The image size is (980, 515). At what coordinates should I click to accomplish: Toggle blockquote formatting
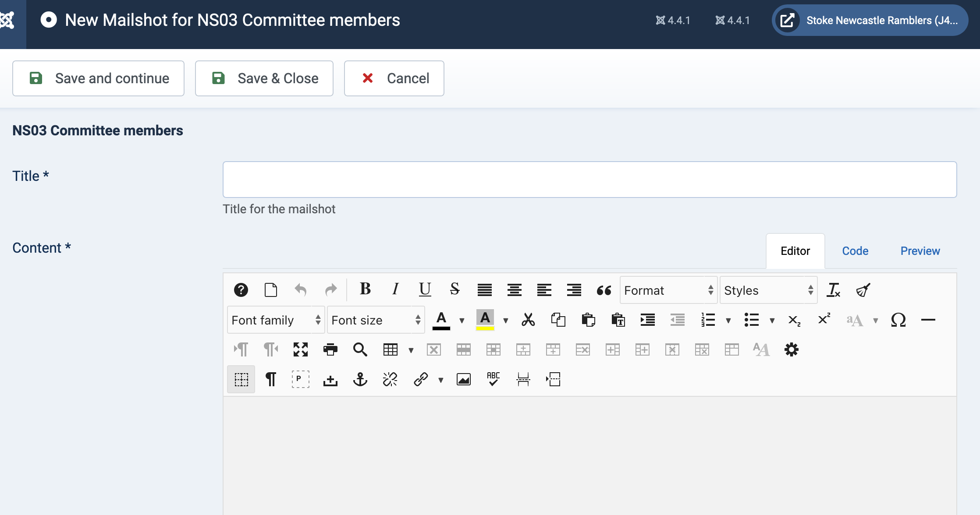point(604,290)
